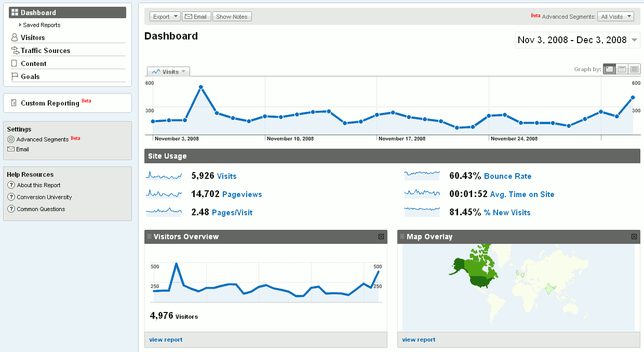Select the Visitors section icon in sidebar
Screen dimensions: 644x352
pyautogui.click(x=14, y=37)
